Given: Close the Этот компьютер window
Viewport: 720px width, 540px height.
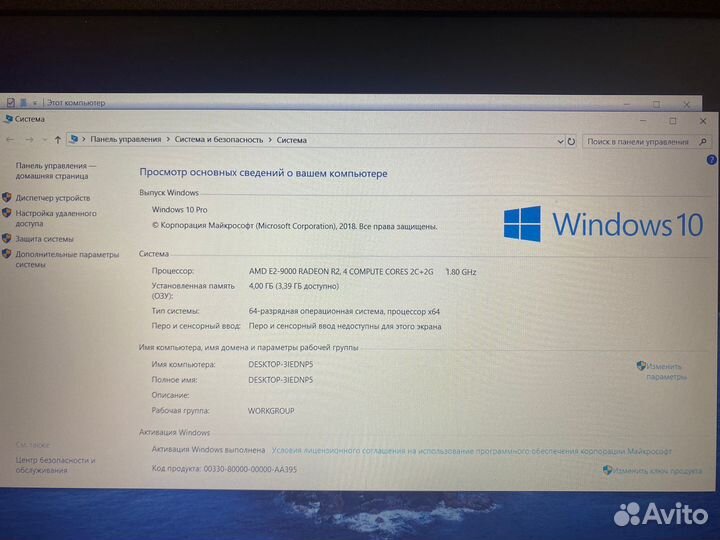Looking at the screenshot, I should click(686, 105).
